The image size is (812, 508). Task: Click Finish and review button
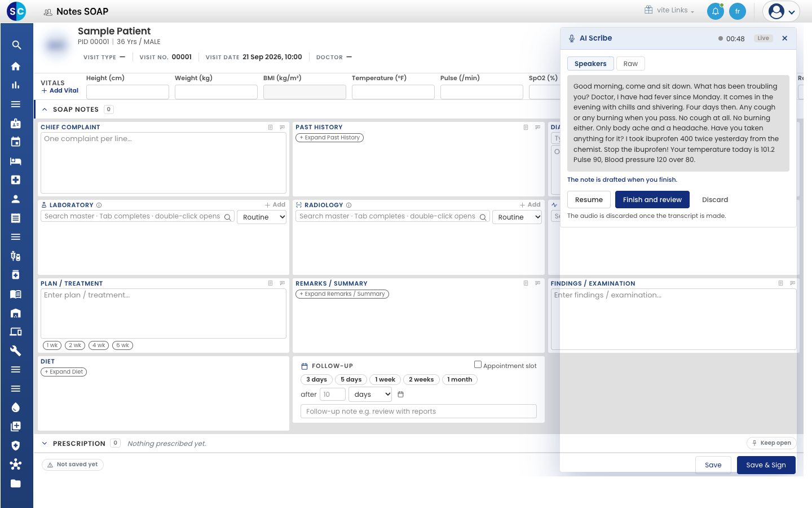click(x=652, y=200)
